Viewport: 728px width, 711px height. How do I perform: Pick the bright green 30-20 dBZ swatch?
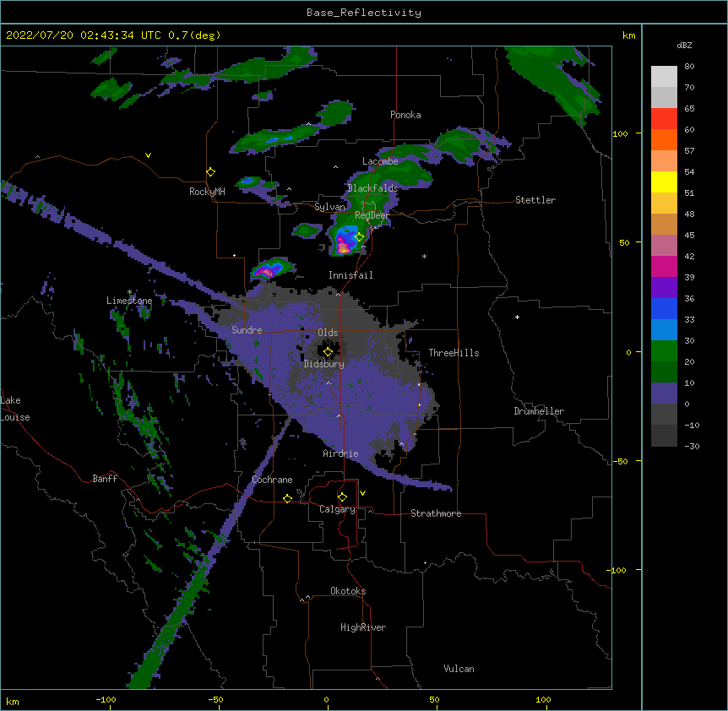click(x=664, y=351)
